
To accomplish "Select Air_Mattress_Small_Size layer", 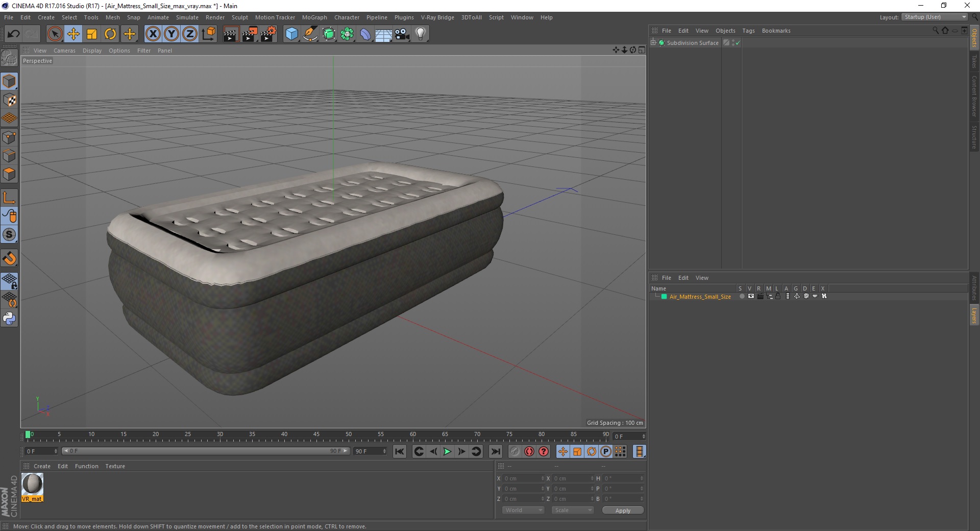I will (x=700, y=297).
